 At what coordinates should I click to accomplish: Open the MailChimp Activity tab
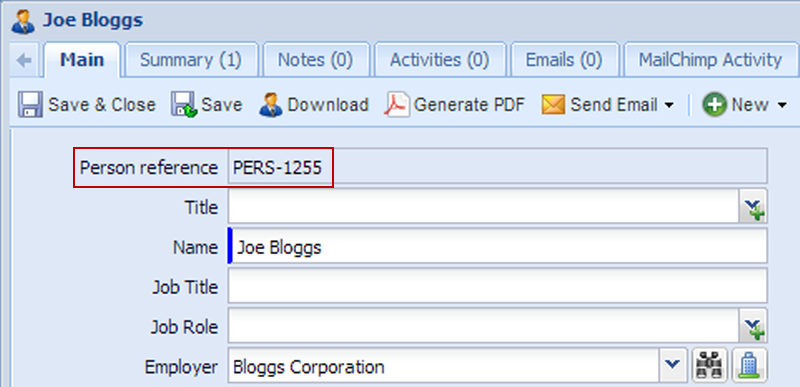(x=711, y=60)
